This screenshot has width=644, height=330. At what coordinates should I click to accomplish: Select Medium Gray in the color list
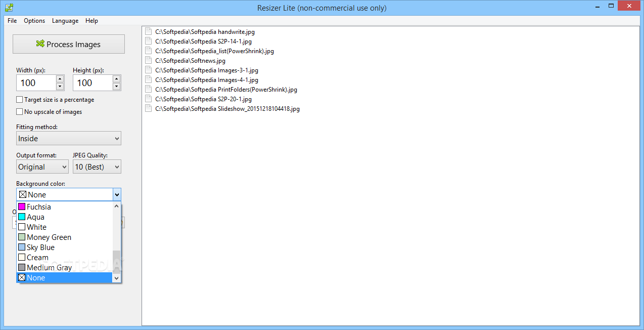(x=65, y=267)
